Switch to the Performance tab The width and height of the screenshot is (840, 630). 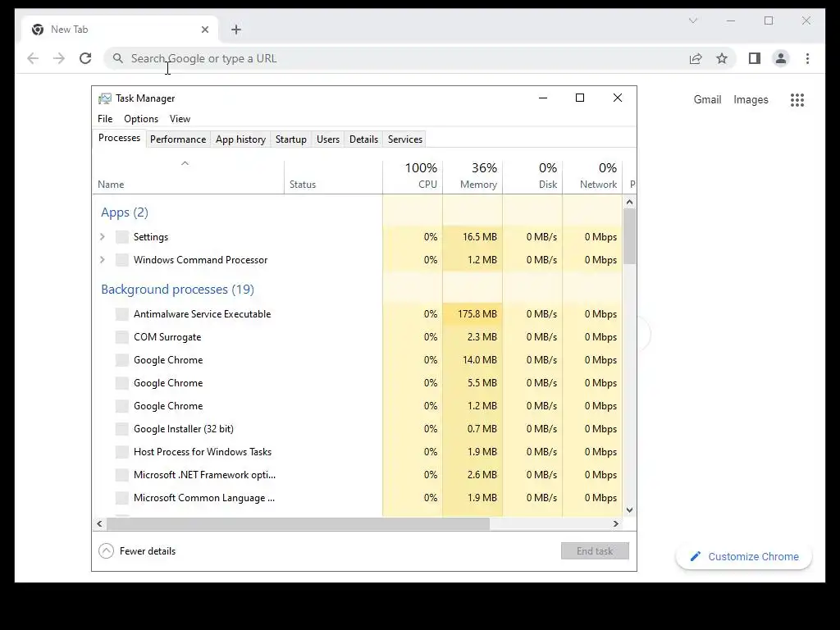(178, 139)
